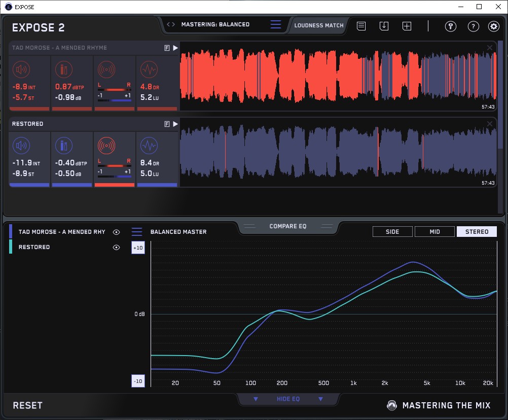Switch EQ view to Side

tap(392, 232)
